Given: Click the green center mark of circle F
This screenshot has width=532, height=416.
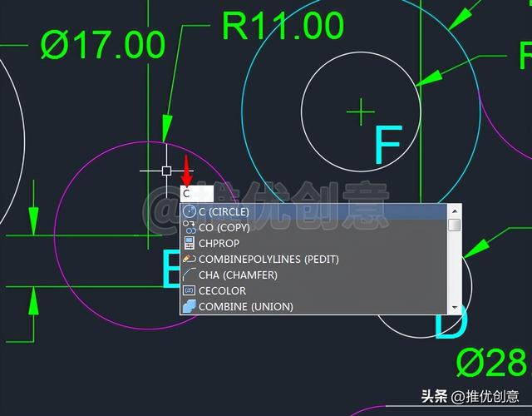Looking at the screenshot, I should (x=361, y=111).
